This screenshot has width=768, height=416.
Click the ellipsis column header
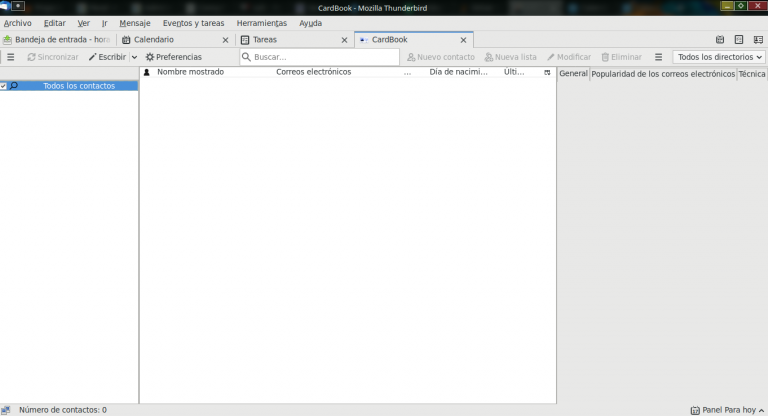pos(407,72)
